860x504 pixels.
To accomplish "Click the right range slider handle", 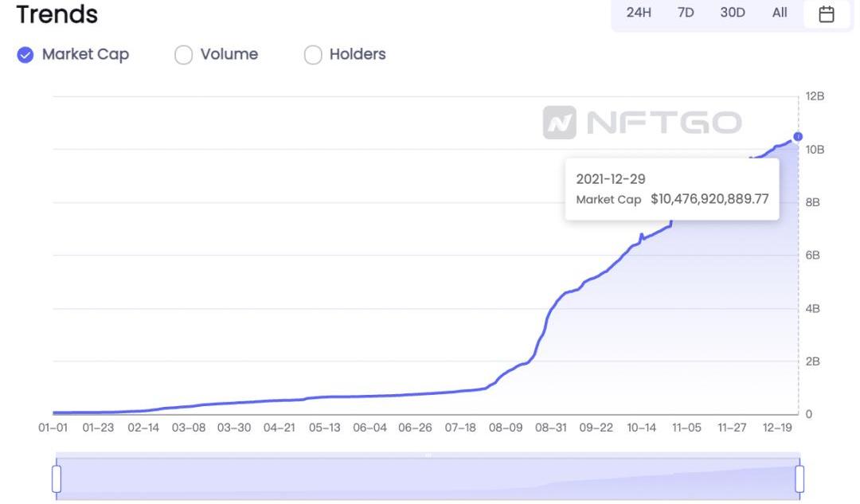I will (x=799, y=479).
